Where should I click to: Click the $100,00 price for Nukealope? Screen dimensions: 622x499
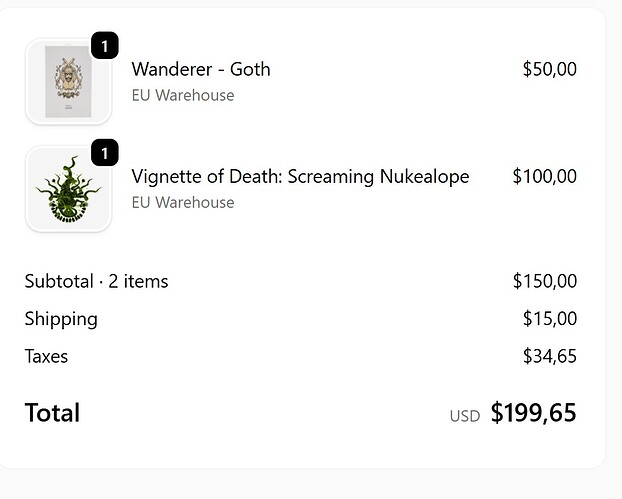coord(545,176)
